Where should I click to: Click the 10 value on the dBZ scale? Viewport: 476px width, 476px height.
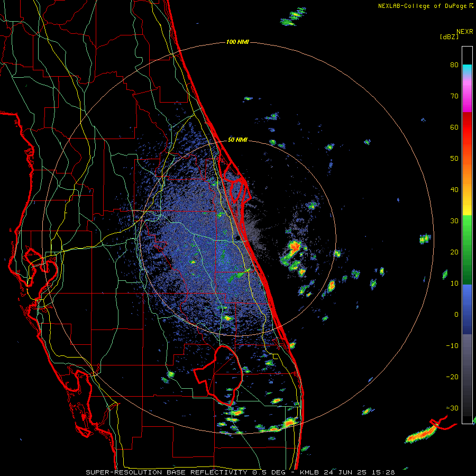click(454, 283)
